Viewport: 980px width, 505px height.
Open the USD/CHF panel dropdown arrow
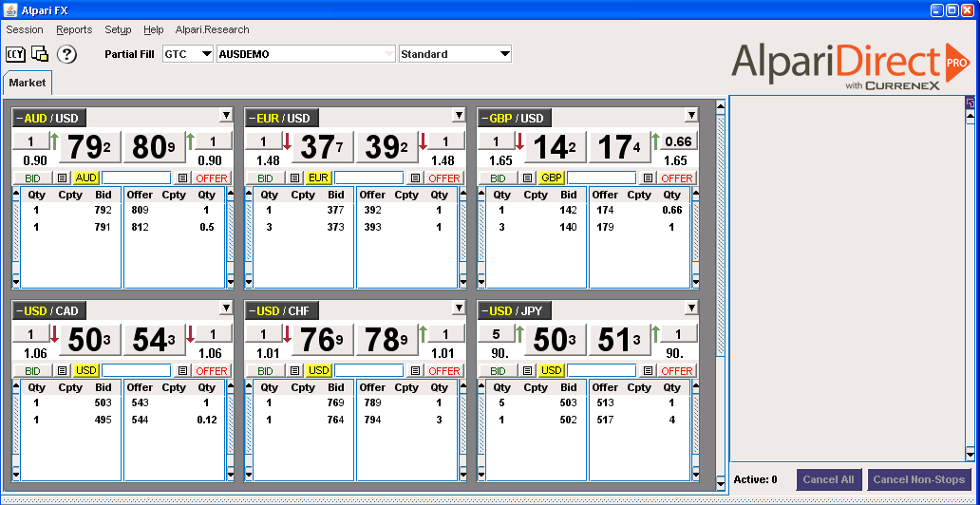click(459, 308)
